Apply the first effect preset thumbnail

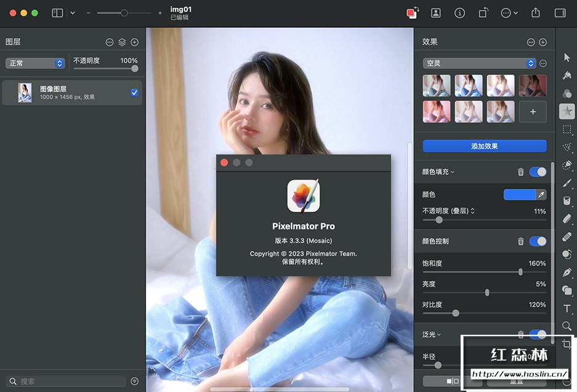pos(437,86)
